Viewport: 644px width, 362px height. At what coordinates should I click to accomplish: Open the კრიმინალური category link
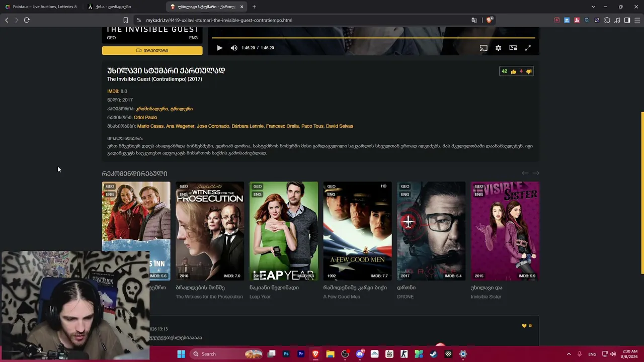pyautogui.click(x=152, y=109)
